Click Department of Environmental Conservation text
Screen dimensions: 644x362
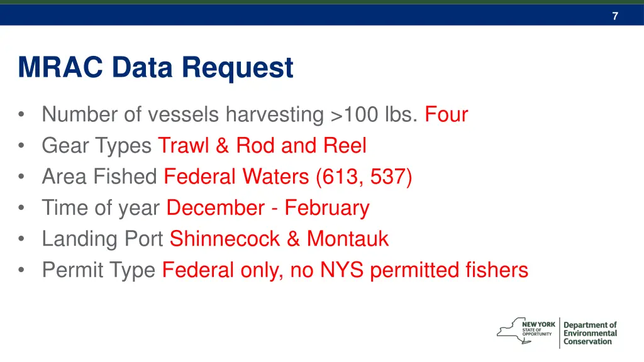coord(590,333)
